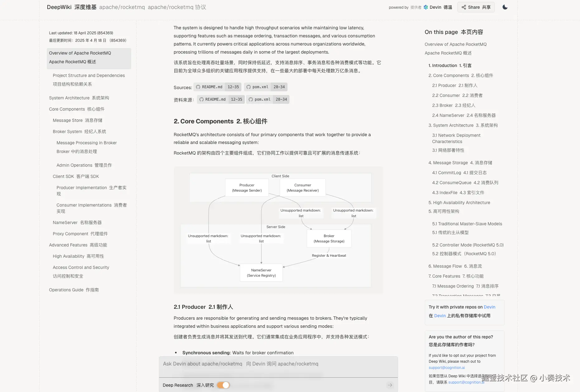The height and width of the screenshot is (392, 580).
Task: Jump to 4.3 IndexFile in outline
Action: click(x=458, y=193)
